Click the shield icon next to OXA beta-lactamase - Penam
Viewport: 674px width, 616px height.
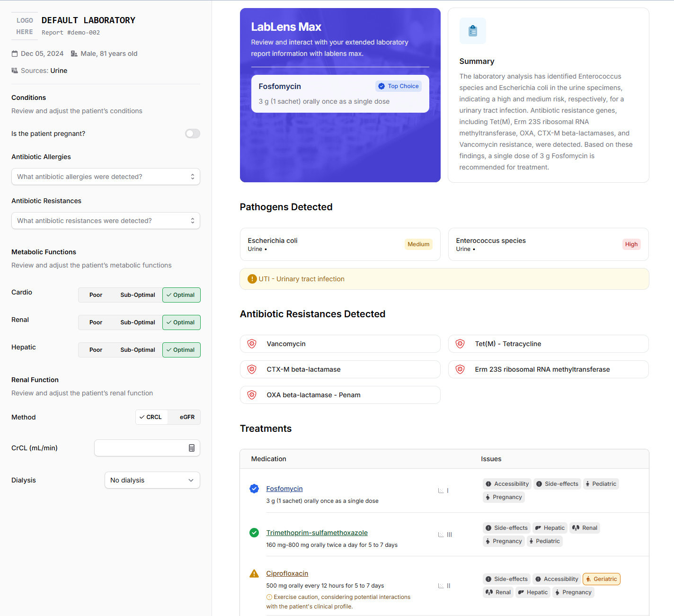pos(252,395)
